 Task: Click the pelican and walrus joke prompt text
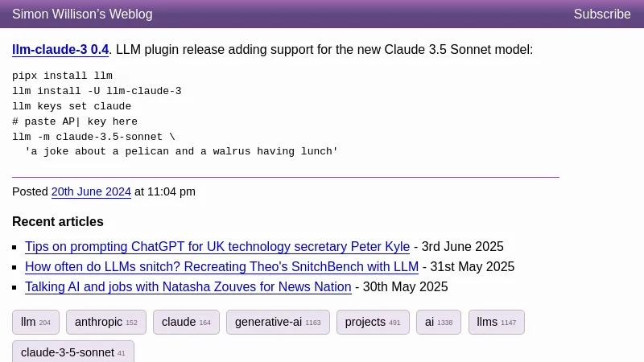click(181, 151)
